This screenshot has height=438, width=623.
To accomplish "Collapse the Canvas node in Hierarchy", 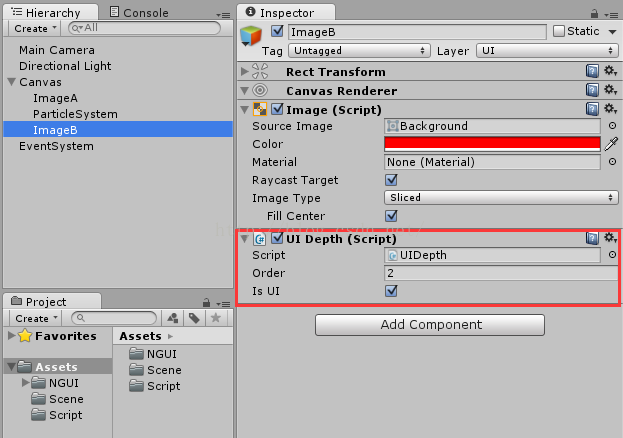I will click(x=12, y=82).
